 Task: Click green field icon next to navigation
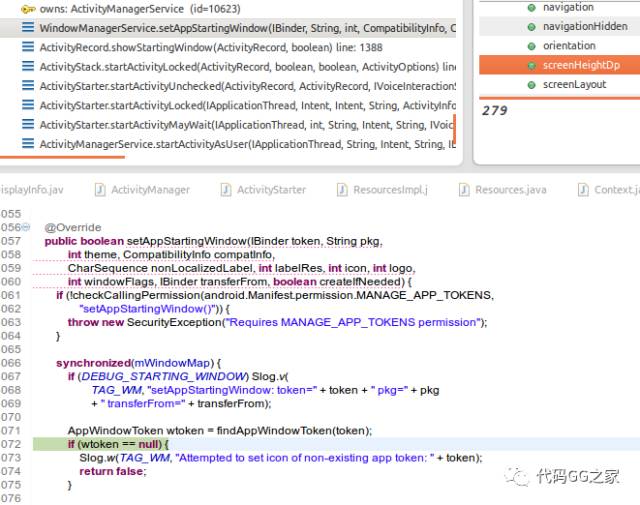[531, 8]
